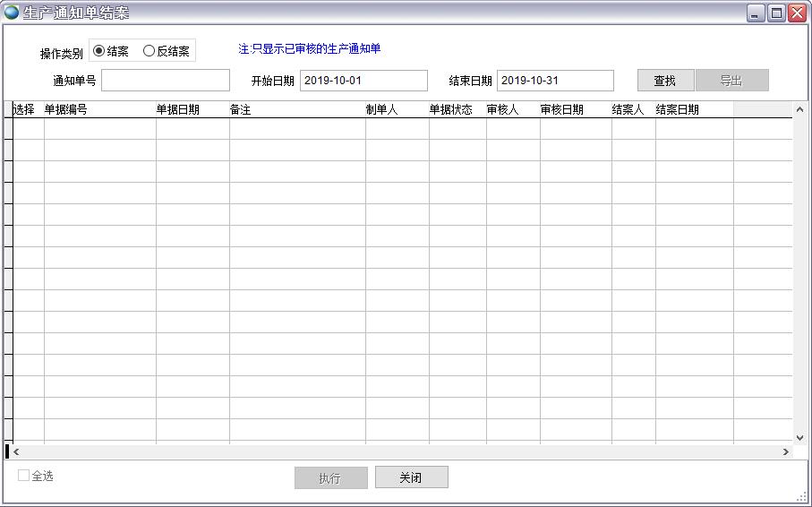The height and width of the screenshot is (507, 812).
Task: Tick the 全选 checkbox
Action: (x=24, y=476)
